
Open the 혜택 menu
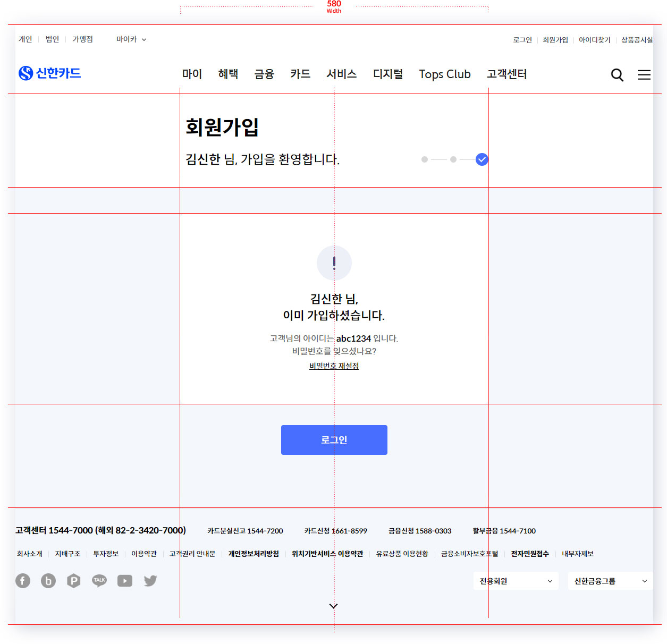[x=229, y=74]
